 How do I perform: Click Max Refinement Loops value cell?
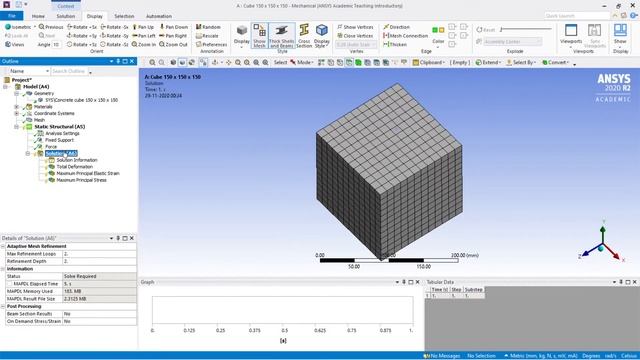tap(99, 254)
